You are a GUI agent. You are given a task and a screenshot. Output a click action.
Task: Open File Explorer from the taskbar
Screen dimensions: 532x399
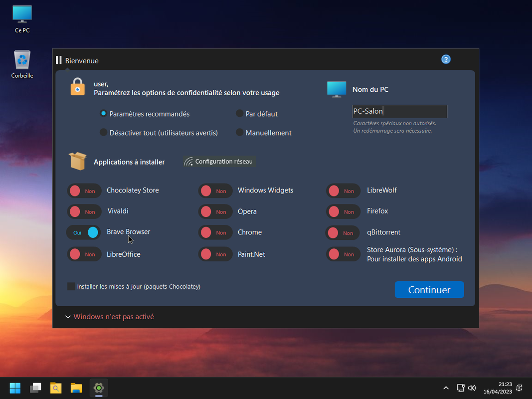point(76,388)
